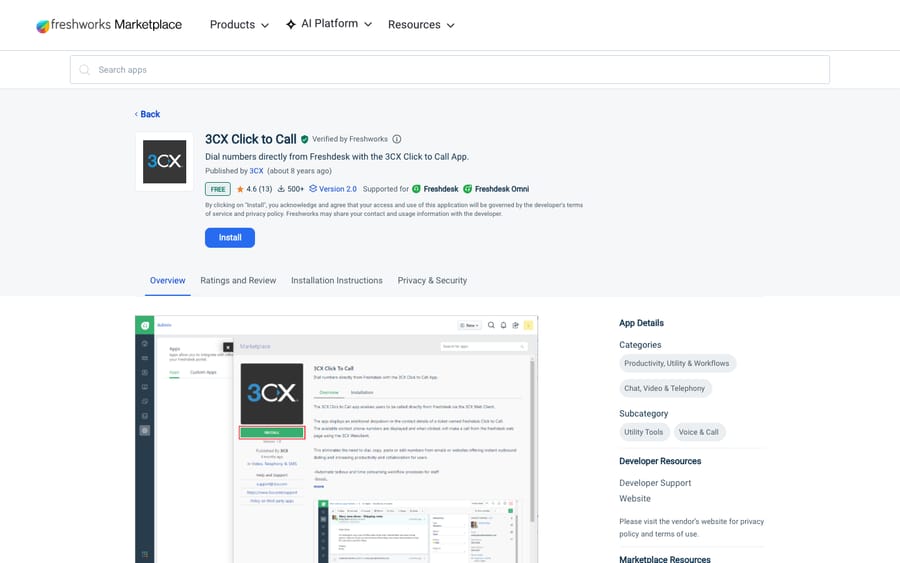Click the star rating icon

(240, 189)
